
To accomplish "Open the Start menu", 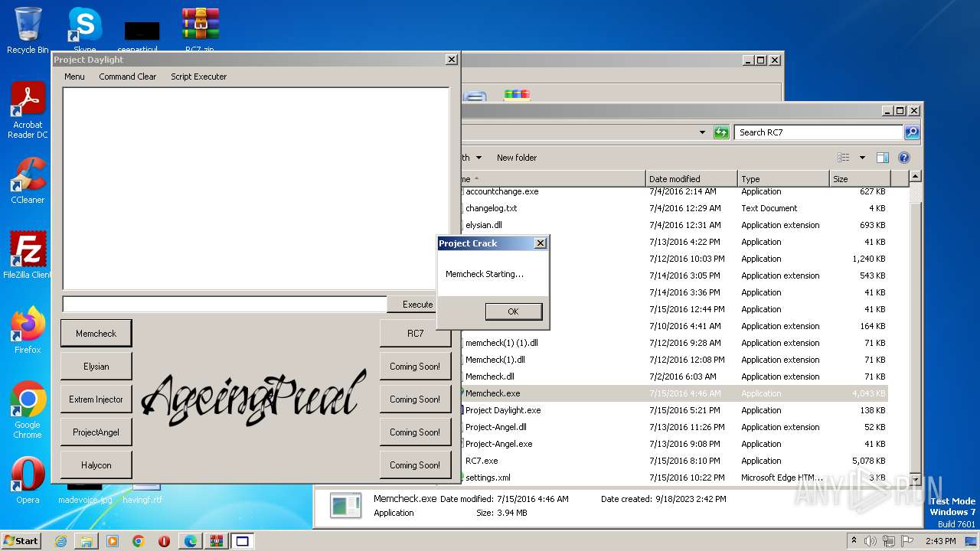I will coord(21,541).
